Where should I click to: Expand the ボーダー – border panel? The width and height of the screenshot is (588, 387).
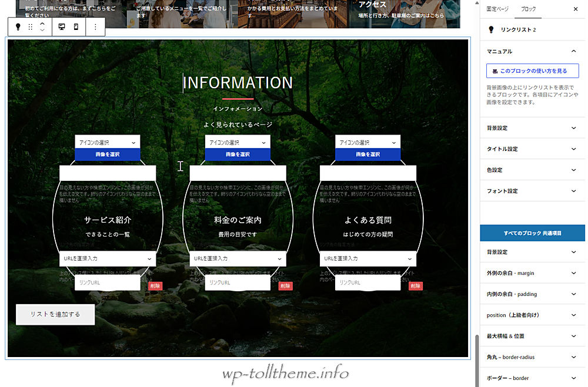533,378
